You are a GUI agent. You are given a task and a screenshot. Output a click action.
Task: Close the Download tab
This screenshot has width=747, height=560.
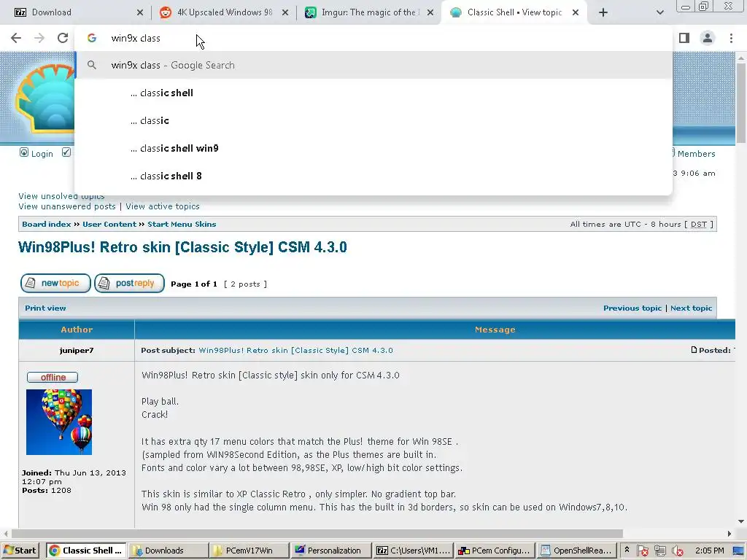tap(139, 12)
